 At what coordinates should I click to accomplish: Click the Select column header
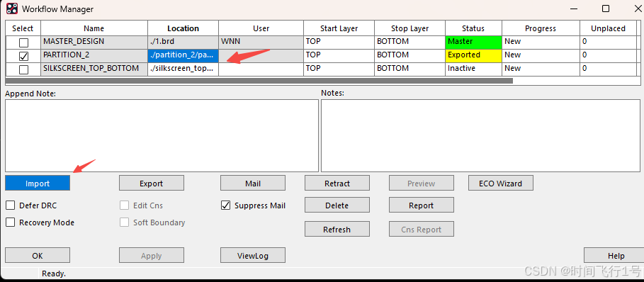coord(23,28)
